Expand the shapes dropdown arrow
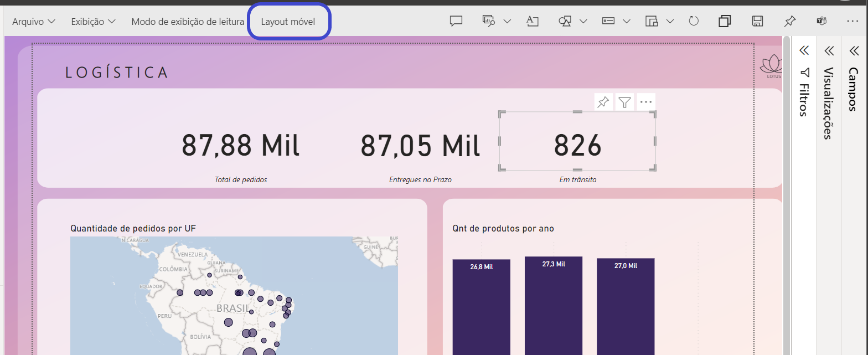868x355 pixels. [583, 21]
